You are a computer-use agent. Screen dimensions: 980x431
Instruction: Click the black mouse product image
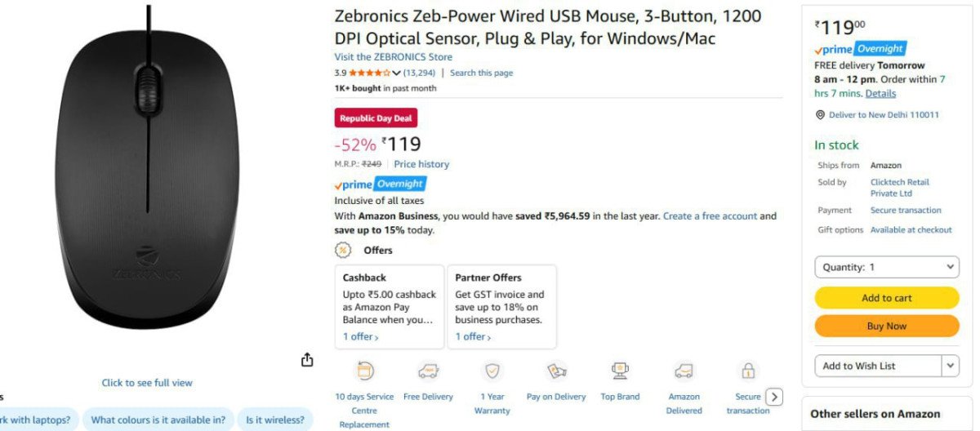click(149, 180)
